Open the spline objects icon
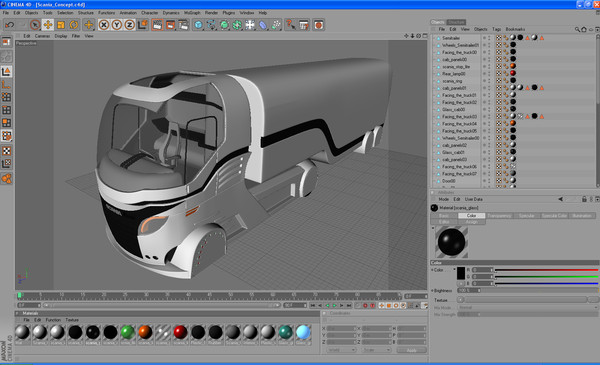The width and height of the screenshot is (600, 365). point(211,25)
